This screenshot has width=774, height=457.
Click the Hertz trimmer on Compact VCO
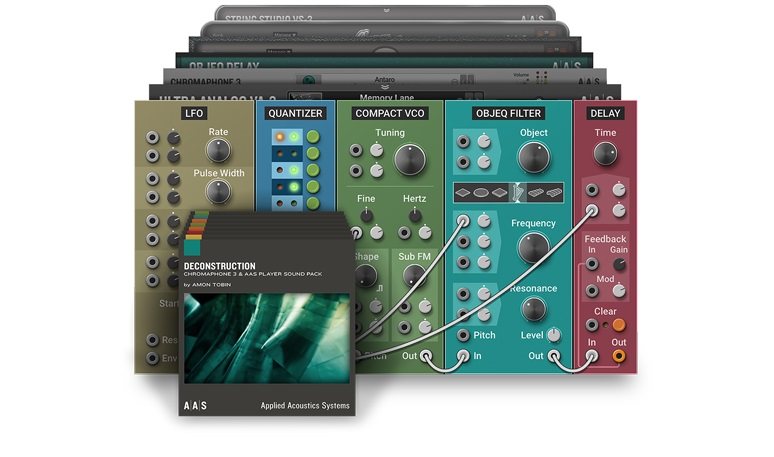[x=415, y=215]
